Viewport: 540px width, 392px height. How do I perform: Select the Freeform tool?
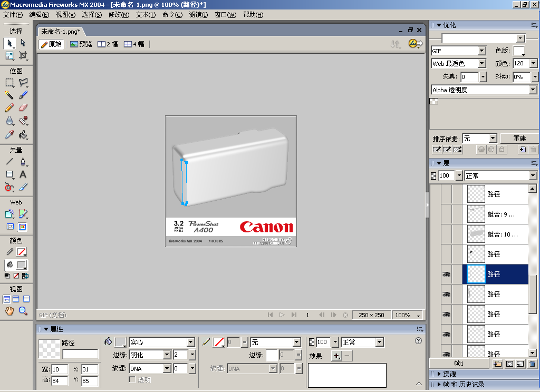click(x=9, y=187)
